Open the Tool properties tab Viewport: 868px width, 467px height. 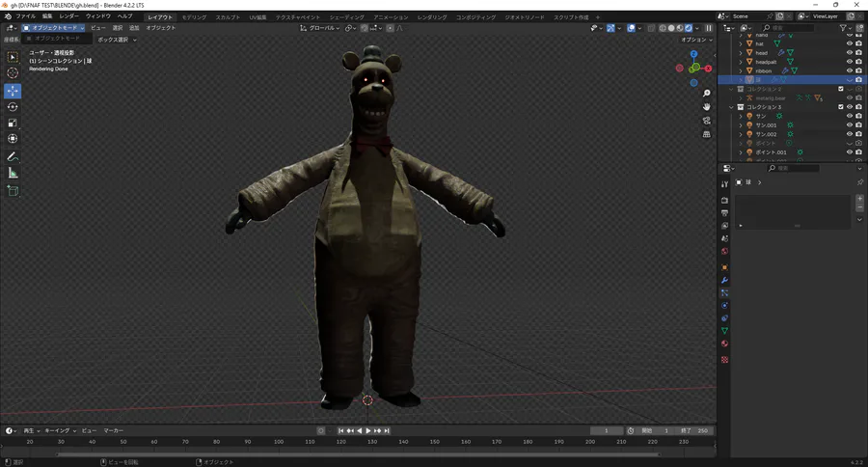[724, 184]
